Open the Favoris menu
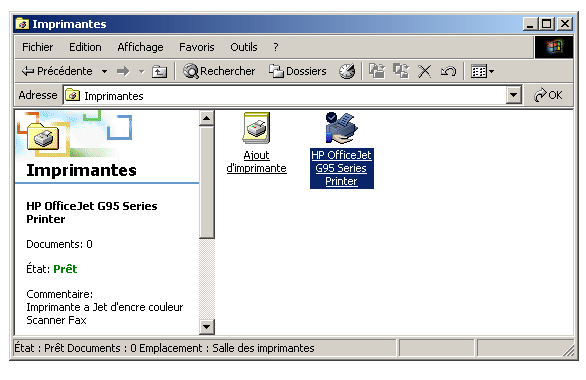Image resolution: width=586 pixels, height=380 pixels. 197,47
